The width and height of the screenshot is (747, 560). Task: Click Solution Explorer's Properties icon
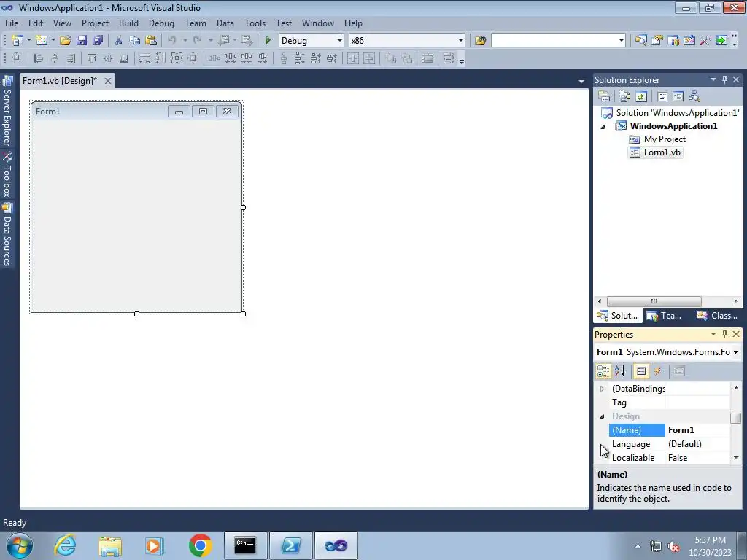click(604, 97)
